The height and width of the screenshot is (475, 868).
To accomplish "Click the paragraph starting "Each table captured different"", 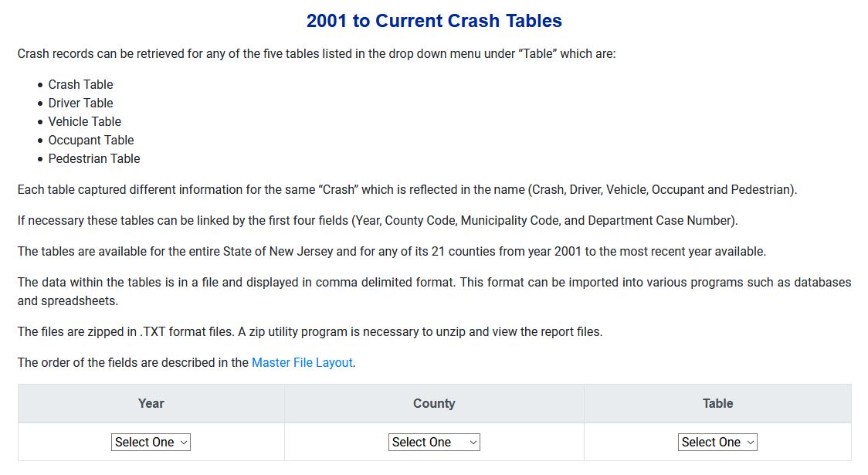I will [x=407, y=189].
